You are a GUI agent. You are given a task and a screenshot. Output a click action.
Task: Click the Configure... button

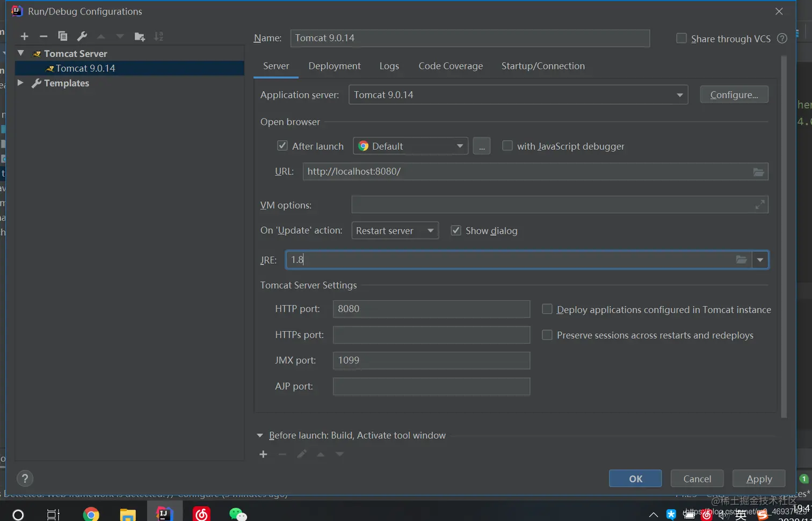tap(734, 95)
